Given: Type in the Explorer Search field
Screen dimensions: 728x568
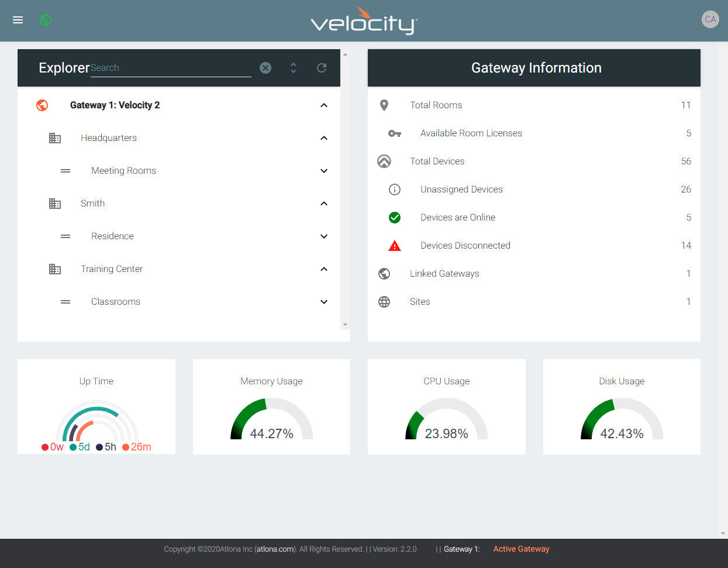Looking at the screenshot, I should tap(171, 68).
